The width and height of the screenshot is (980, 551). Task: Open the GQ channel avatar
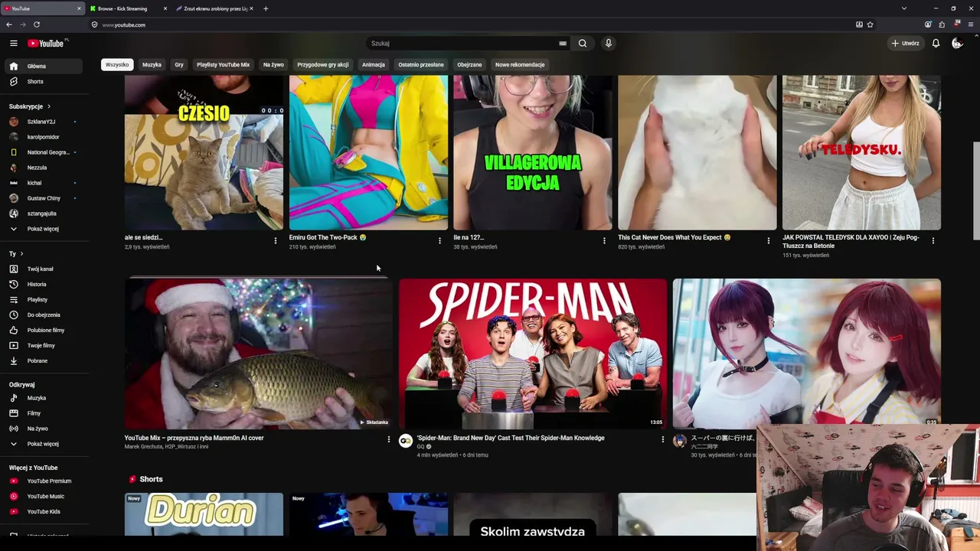coord(406,441)
